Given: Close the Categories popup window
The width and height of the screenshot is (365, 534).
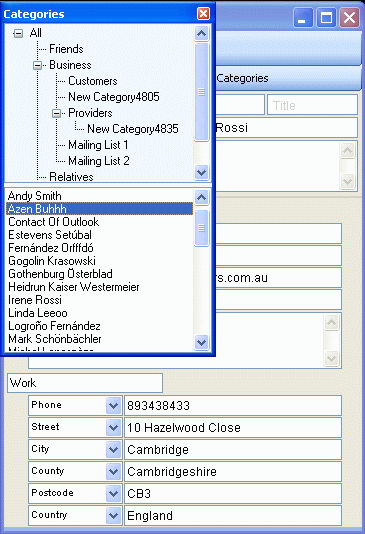Looking at the screenshot, I should click(x=204, y=14).
